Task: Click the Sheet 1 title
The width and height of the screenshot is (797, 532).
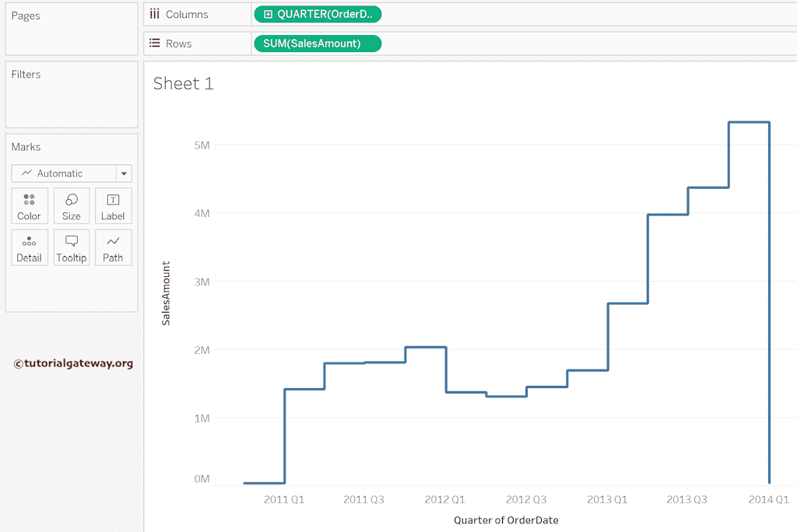Action: pos(183,84)
